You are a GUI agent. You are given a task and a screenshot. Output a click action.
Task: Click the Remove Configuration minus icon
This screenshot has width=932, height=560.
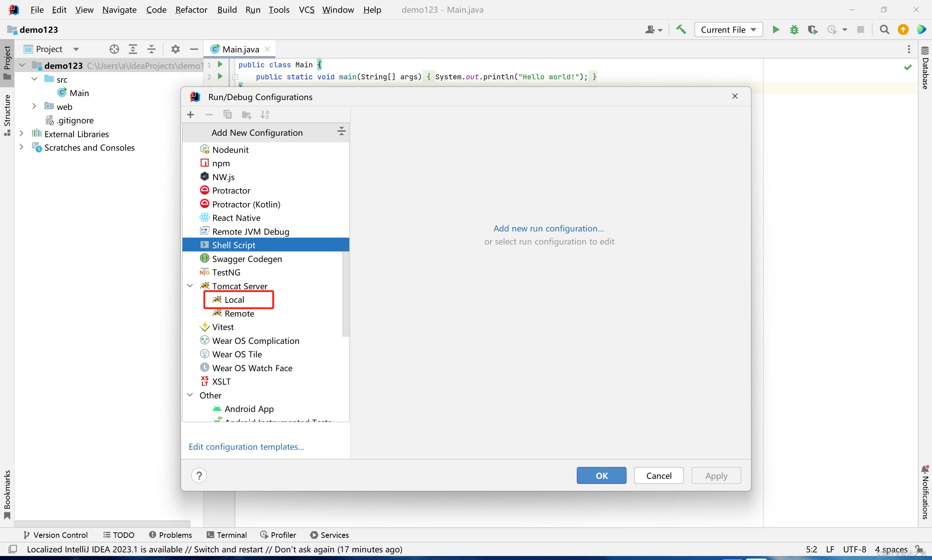click(x=208, y=114)
